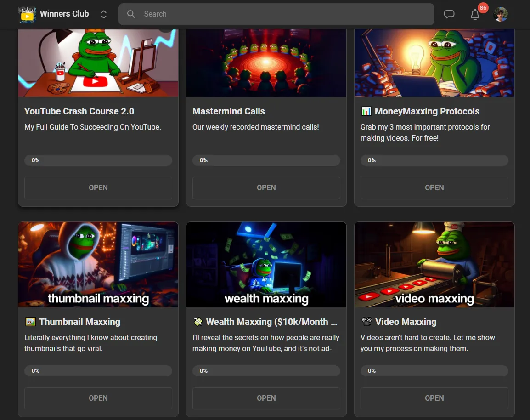530x420 pixels.
Task: Click the Wealth Maxxing progress bar
Action: coord(266,371)
